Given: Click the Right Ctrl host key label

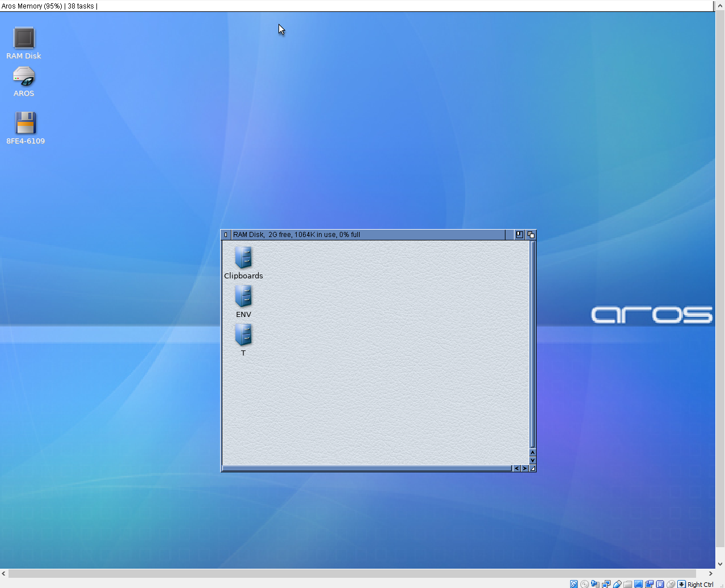Looking at the screenshot, I should 700,585.
